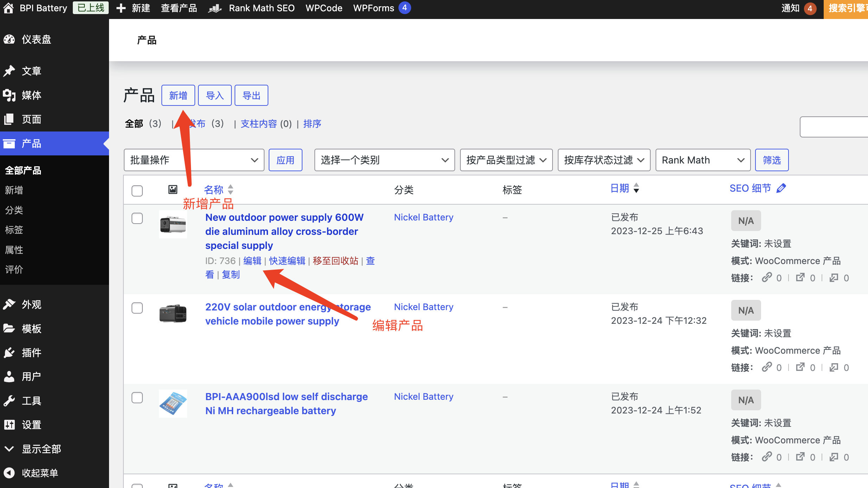Screen dimensions: 868x488
Task: Click the product search input field
Action: (834, 127)
